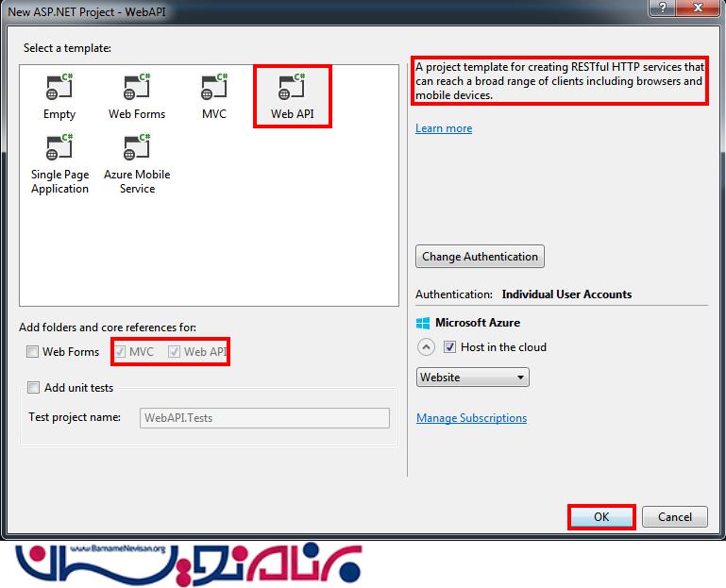This screenshot has height=588, width=726.
Task: Uncheck Host in the cloud
Action: [x=449, y=346]
